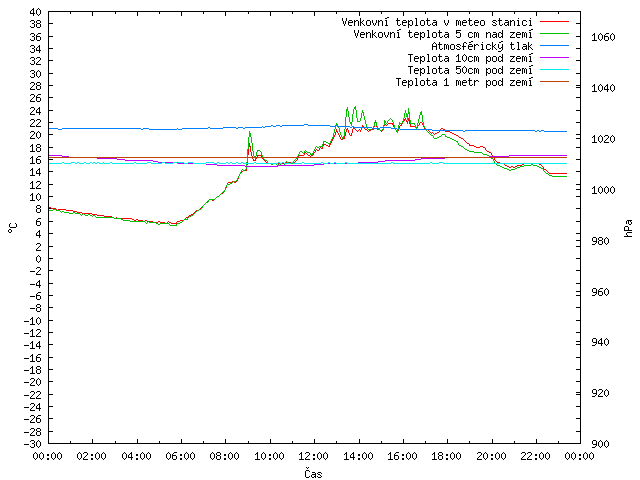Click right axis value '900'
This screenshot has height=480, width=640.
(x=600, y=444)
